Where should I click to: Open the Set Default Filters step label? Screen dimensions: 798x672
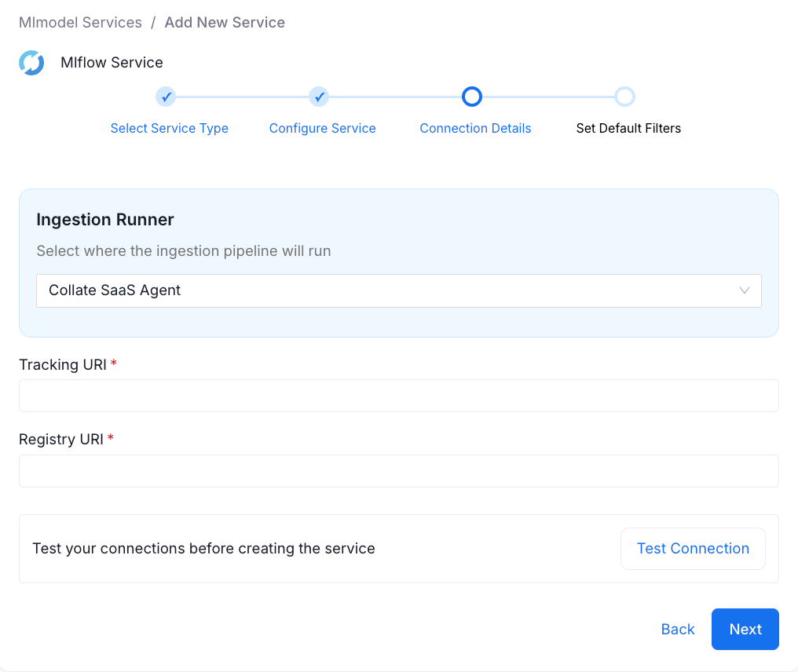point(628,128)
